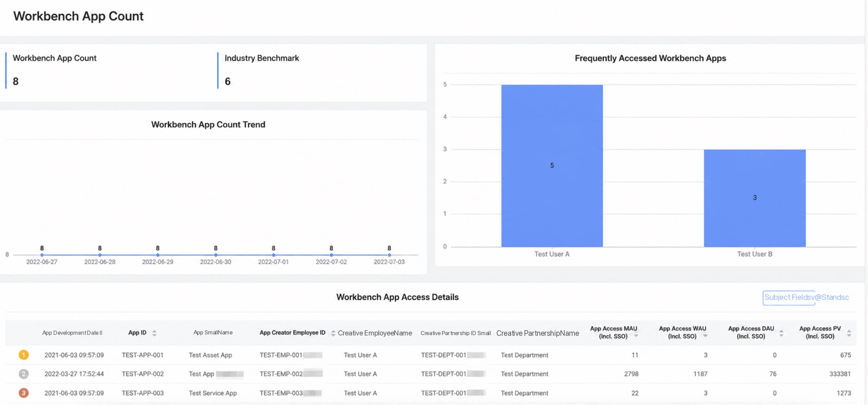The image size is (868, 405).
Task: Sort table by App ID column arrows
Action: pos(154,333)
